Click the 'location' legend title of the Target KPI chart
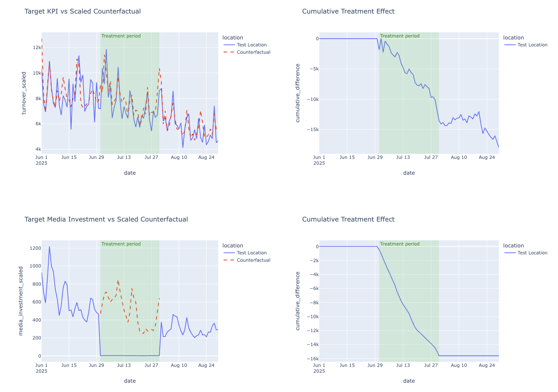The width and height of the screenshot is (558, 392). 233,37
